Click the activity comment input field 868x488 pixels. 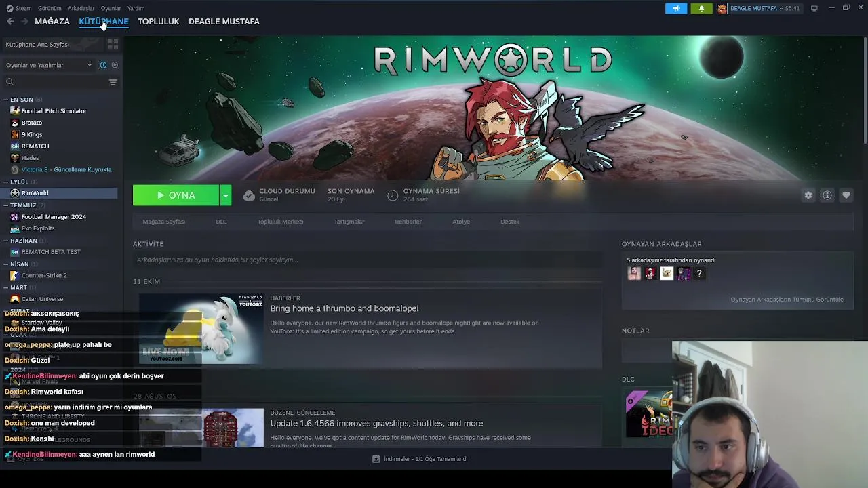point(368,260)
